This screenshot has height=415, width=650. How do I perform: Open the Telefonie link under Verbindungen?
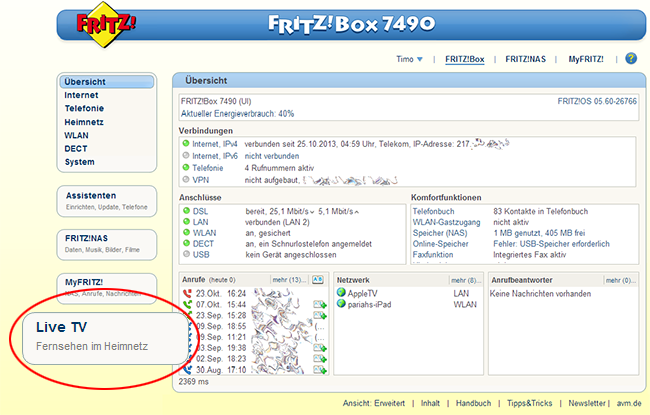click(x=208, y=168)
